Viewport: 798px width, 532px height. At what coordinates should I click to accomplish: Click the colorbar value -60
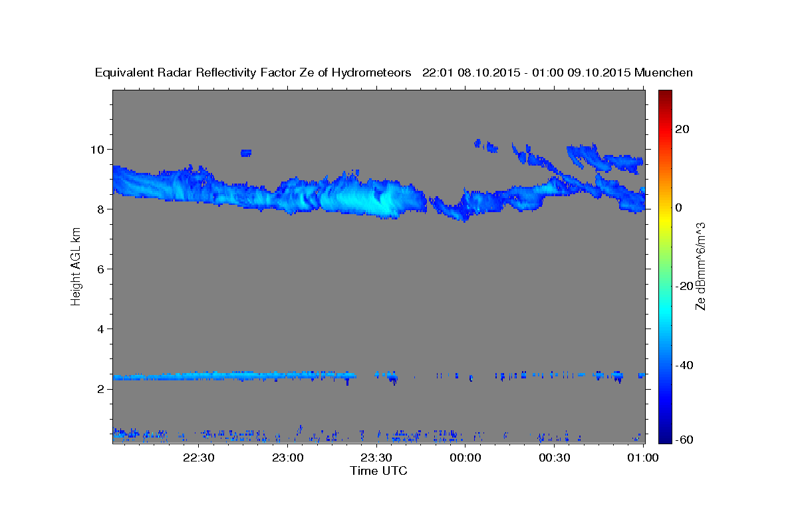(684, 439)
